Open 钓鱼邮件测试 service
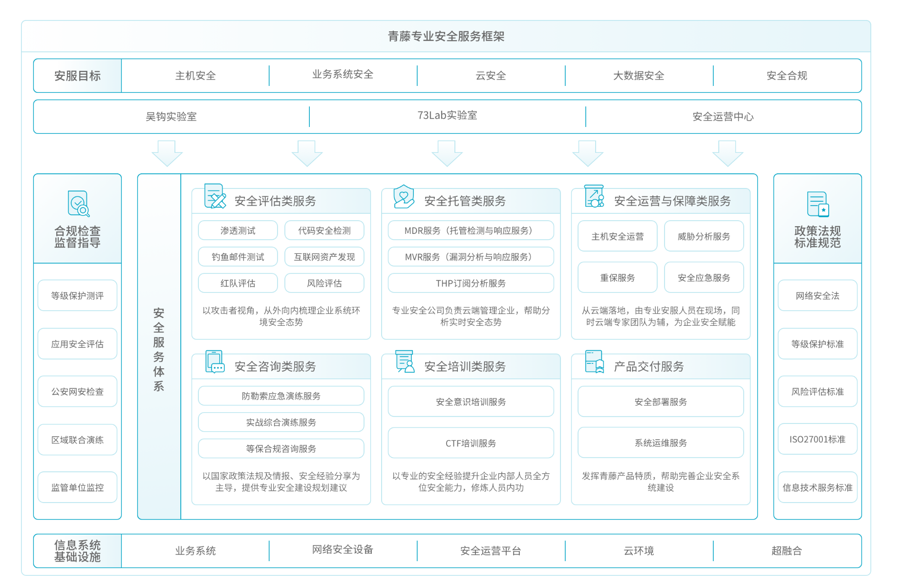Viewport: 902px width, 588px height. click(x=238, y=257)
